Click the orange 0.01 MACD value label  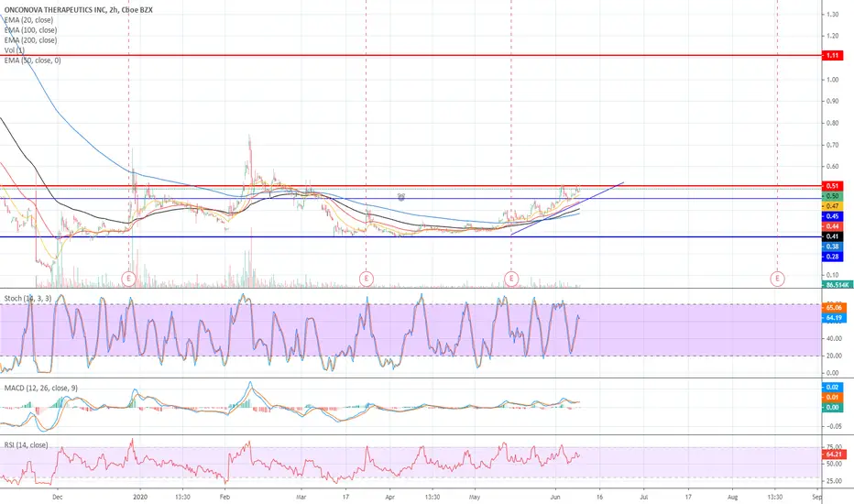coord(832,397)
